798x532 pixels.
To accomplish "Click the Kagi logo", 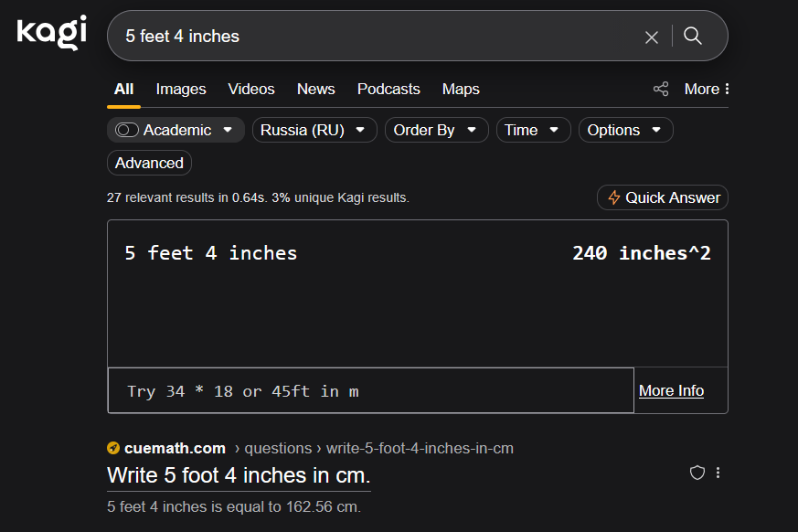I will (x=51, y=33).
